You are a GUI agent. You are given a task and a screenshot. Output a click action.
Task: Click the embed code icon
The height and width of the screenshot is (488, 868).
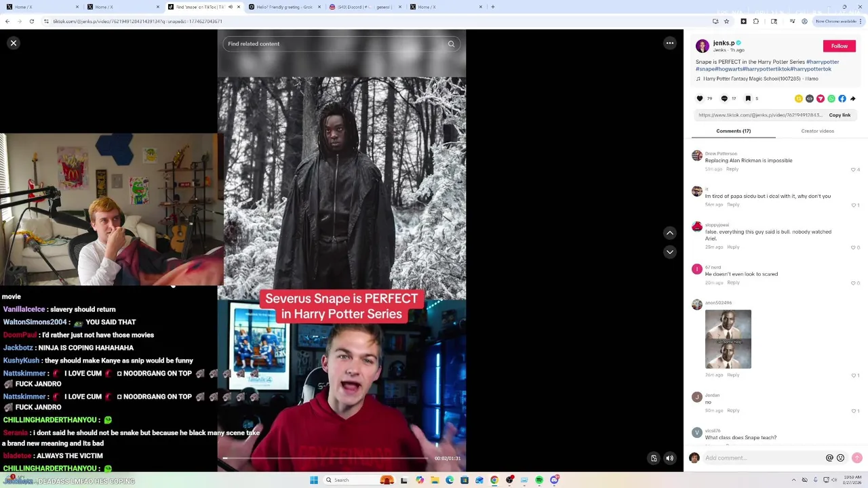pos(810,99)
